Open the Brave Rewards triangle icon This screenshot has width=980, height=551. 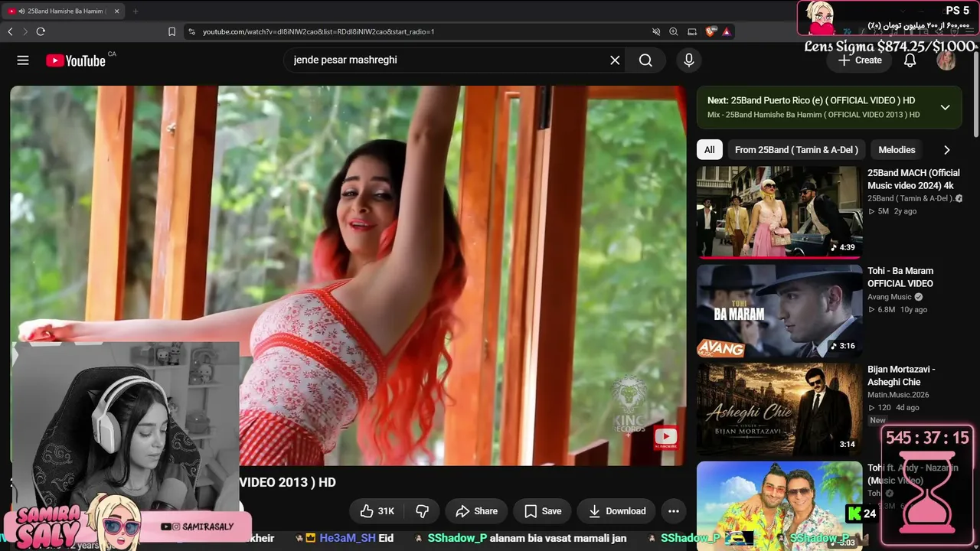[726, 31]
